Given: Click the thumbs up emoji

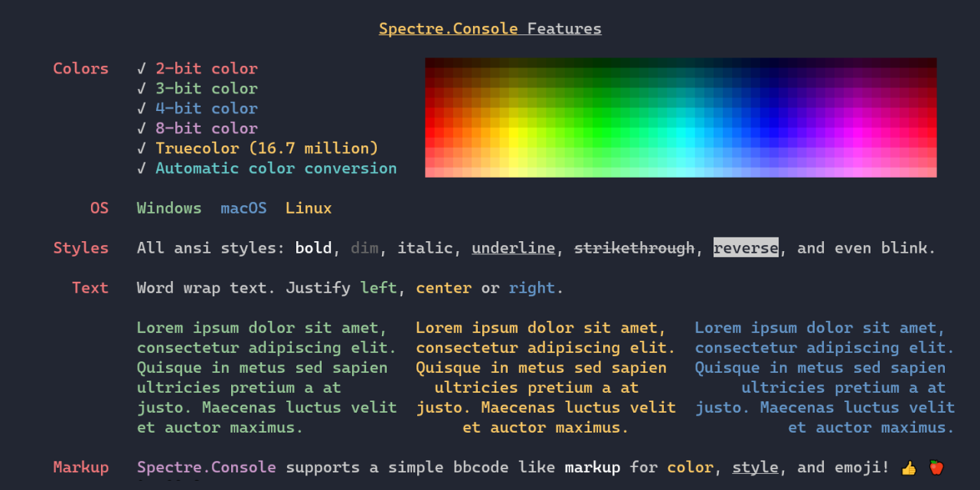Looking at the screenshot, I should [x=909, y=467].
